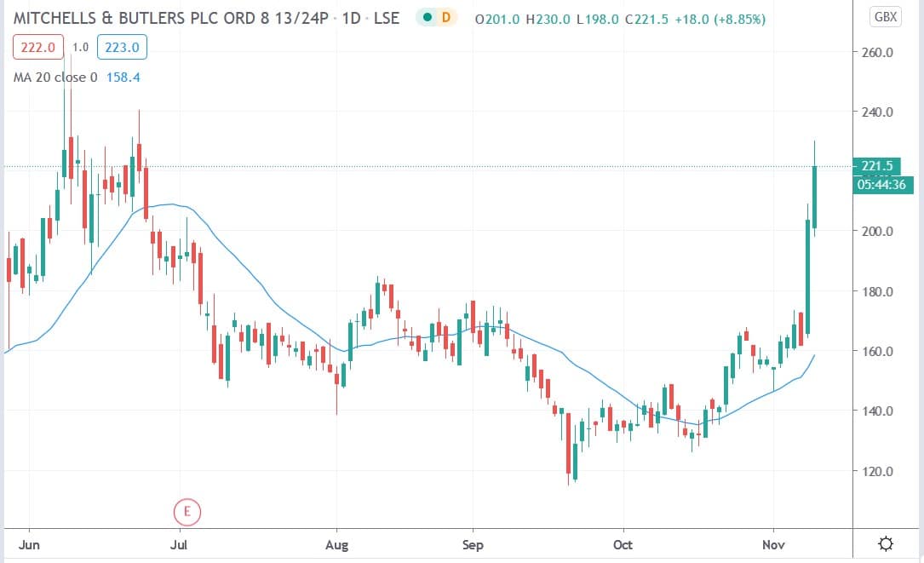924x563 pixels.
Task: Click the 260.0 price axis label
Action: 877,53
